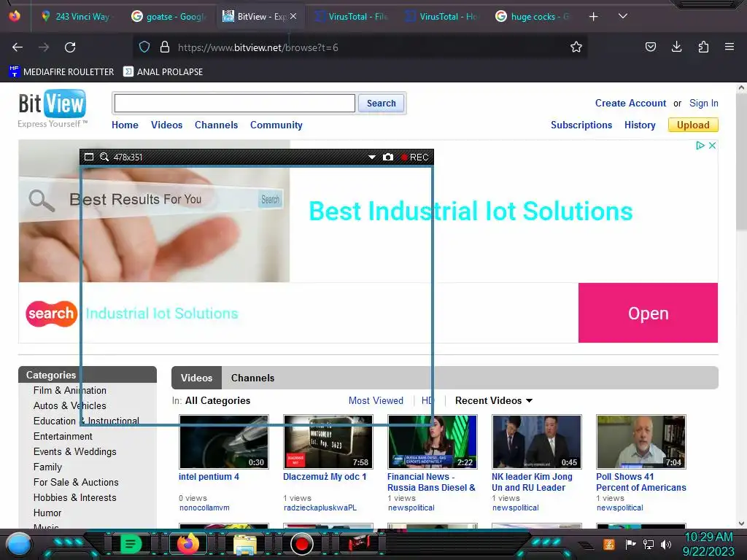Focus the BitView search input field
747x560 pixels.
pos(234,104)
